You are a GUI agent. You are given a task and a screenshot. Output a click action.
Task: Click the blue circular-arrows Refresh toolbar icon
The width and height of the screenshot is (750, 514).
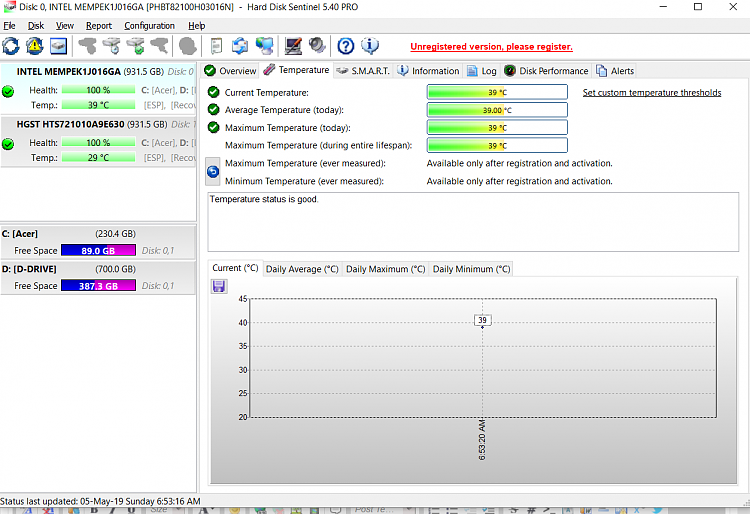tap(11, 46)
